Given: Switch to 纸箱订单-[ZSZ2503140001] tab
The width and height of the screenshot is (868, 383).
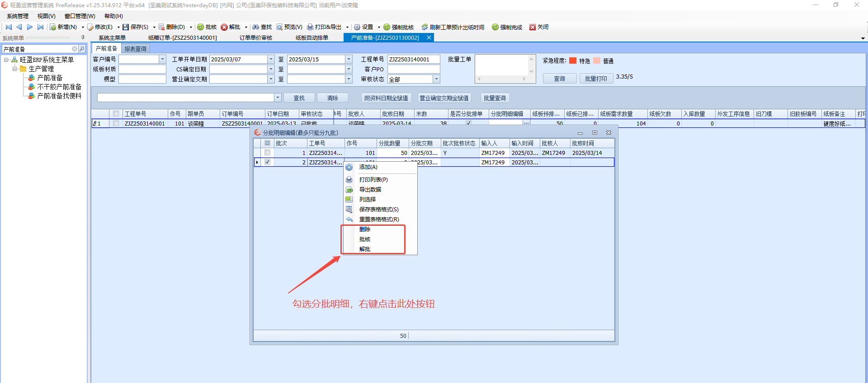Looking at the screenshot, I should (x=183, y=38).
